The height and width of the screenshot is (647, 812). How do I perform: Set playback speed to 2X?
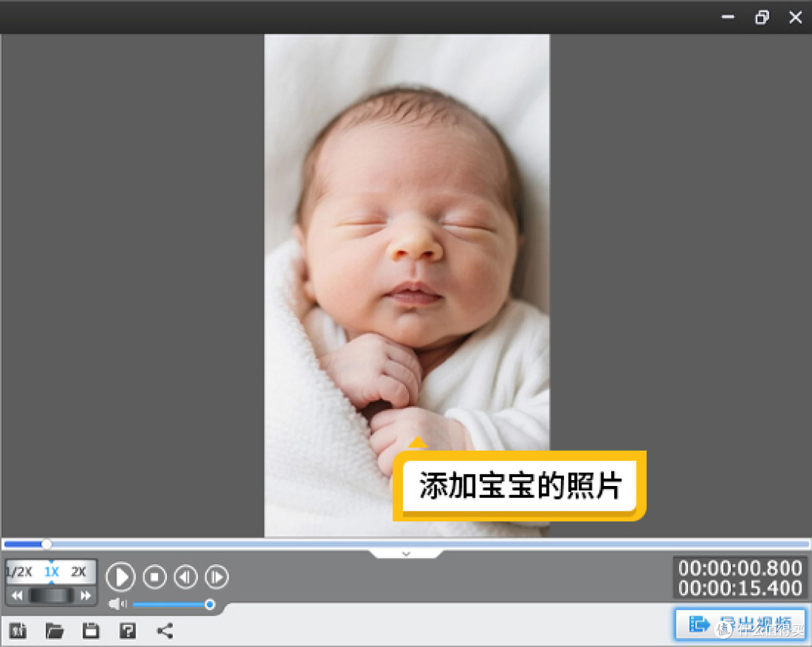78,572
